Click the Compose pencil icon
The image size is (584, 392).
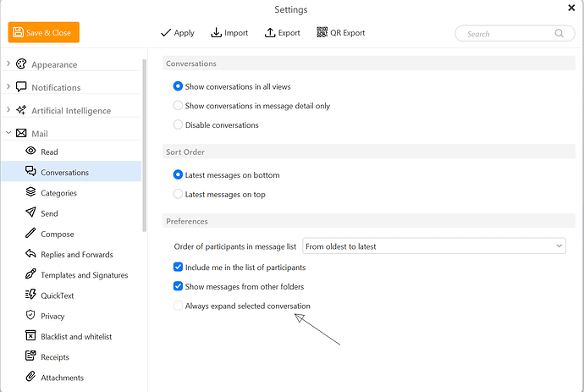click(30, 233)
